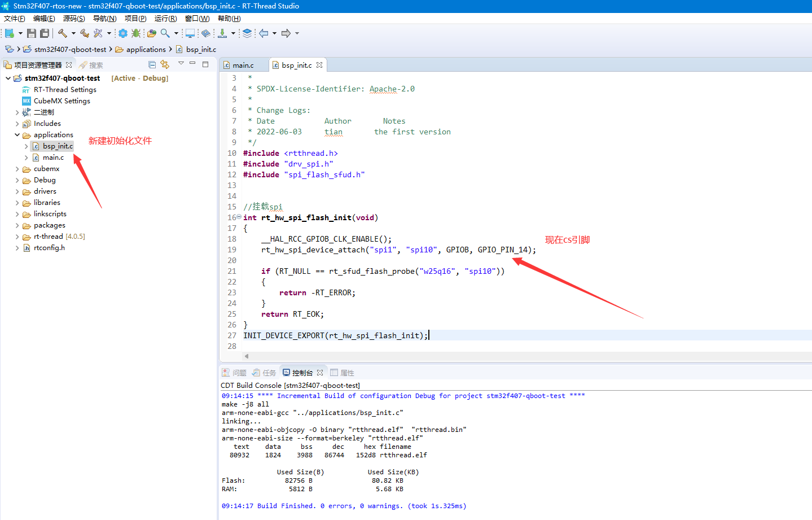812x520 pixels.
Task: Fold the rt_hw_spi_flash_init function at line 16
Action: tap(239, 217)
